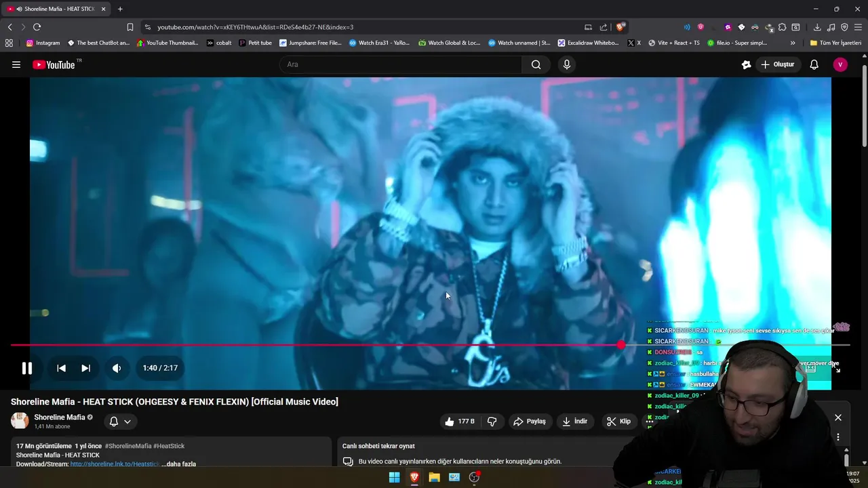Open the Jumpshare bookmark
868x488 pixels.
[x=311, y=43]
